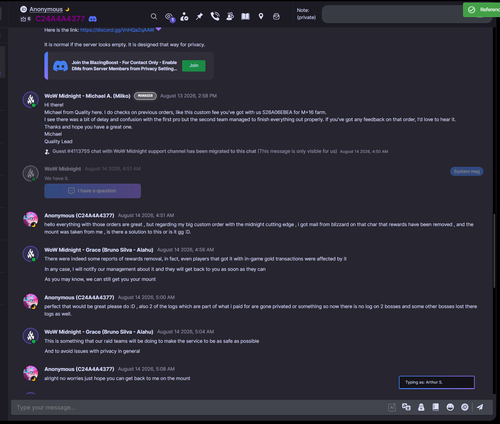Expand the purple arrow after the Discord link
Viewport: 500px width, 424px height.
tap(159, 29)
